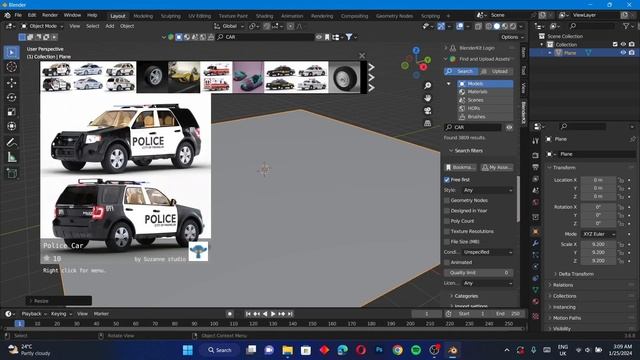Enable the Free first checkbox

447,180
